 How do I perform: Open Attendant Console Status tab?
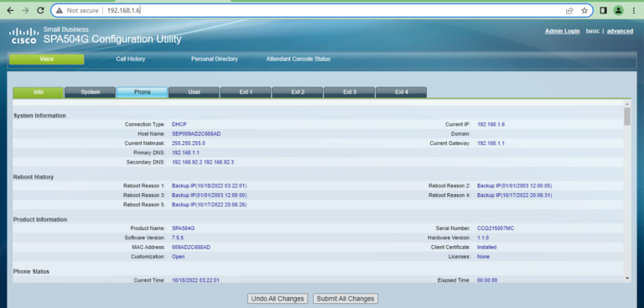tap(299, 60)
